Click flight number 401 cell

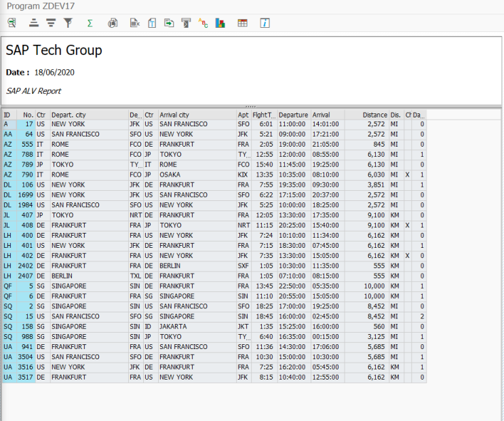[x=26, y=246]
